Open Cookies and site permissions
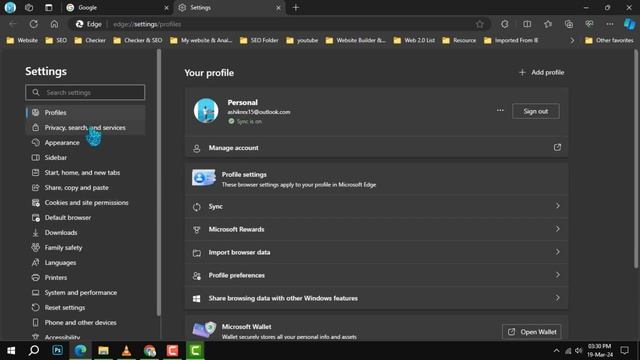Screen dimensions: 640x360 [x=85, y=202]
